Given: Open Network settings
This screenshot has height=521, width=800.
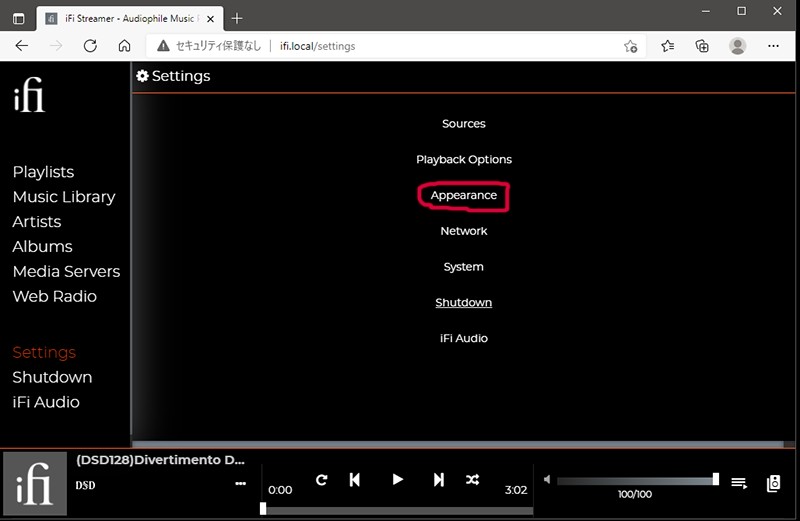Looking at the screenshot, I should [x=464, y=231].
